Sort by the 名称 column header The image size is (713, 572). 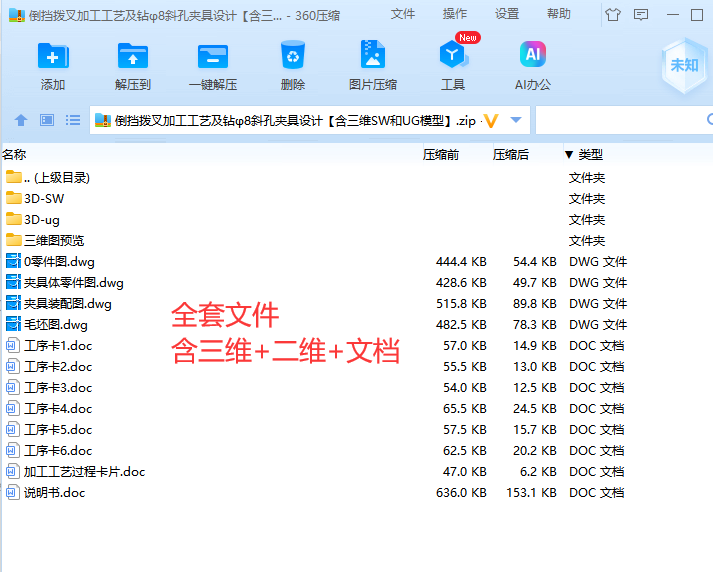14,155
